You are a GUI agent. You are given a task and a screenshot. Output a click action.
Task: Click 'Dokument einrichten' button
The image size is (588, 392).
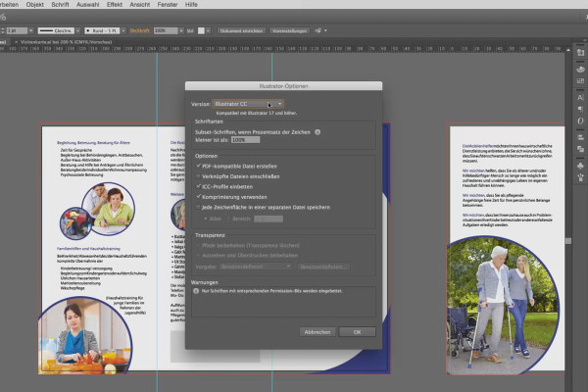click(241, 30)
